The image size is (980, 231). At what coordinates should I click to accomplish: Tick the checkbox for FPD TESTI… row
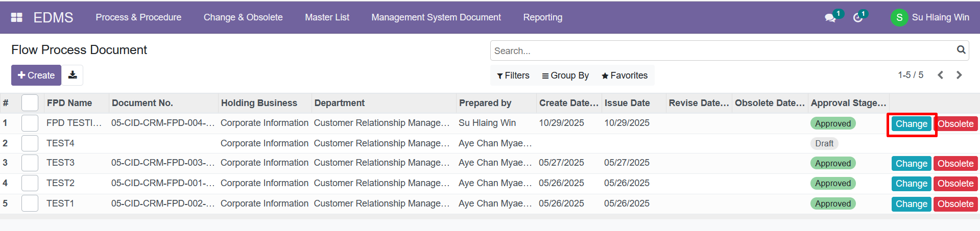(x=30, y=123)
